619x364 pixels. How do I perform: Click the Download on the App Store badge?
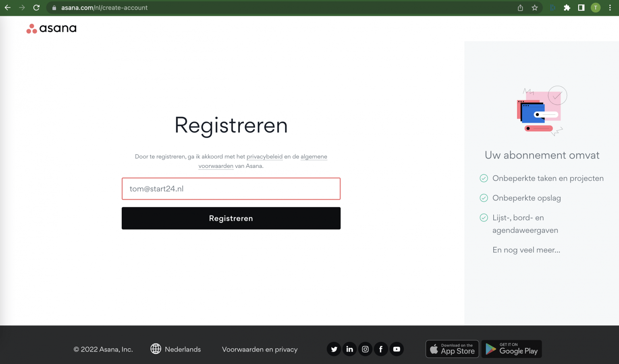452,349
